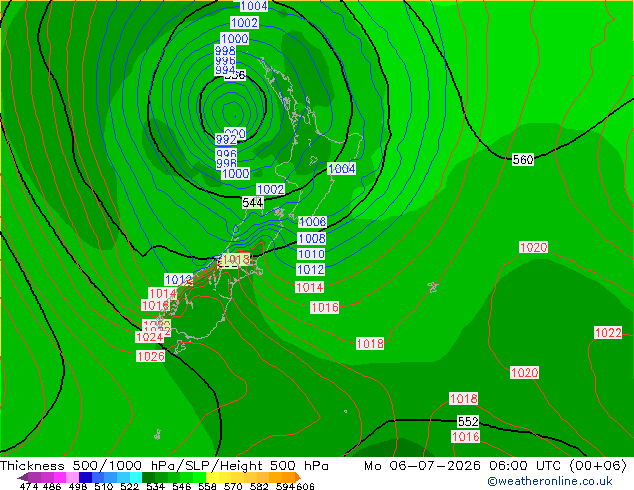Screen dimensions: 634x490
Task: Click the 486 legend value
Action: coord(52,486)
